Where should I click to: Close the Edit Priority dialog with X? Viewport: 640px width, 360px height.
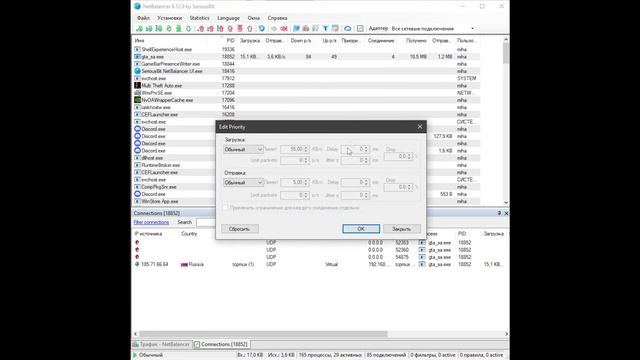pos(420,127)
